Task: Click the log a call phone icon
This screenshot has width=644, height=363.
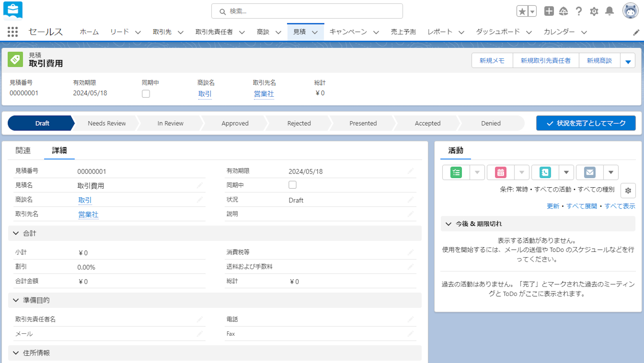Action: tap(545, 172)
